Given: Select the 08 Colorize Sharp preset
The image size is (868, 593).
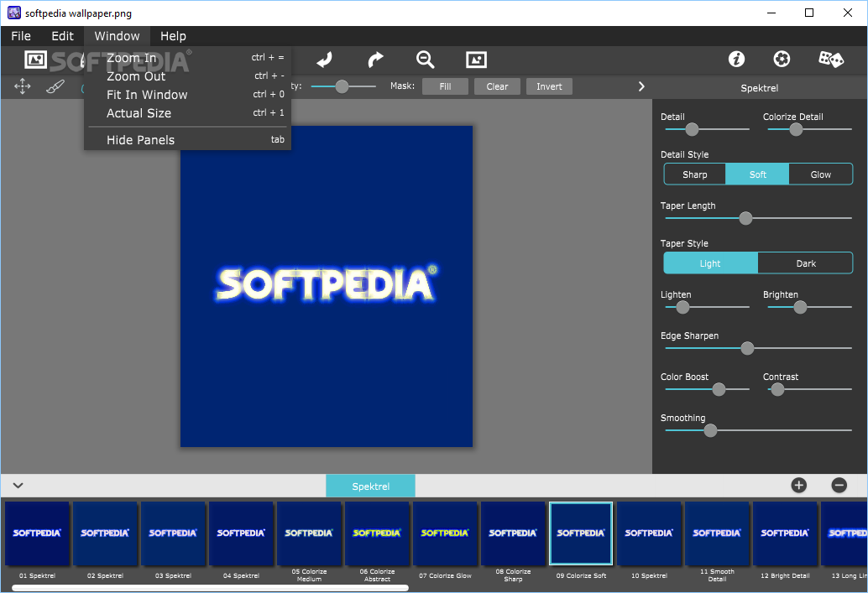Looking at the screenshot, I should click(x=513, y=533).
